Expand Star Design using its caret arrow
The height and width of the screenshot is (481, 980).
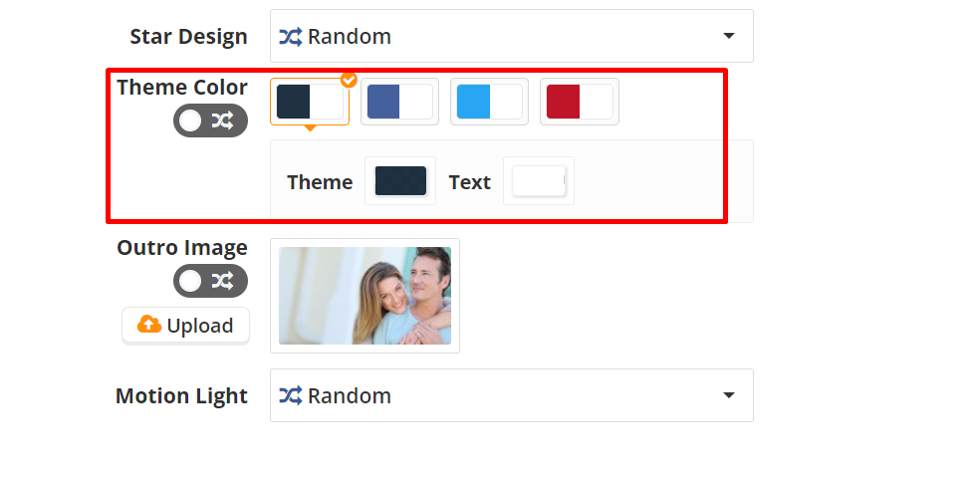pos(728,37)
